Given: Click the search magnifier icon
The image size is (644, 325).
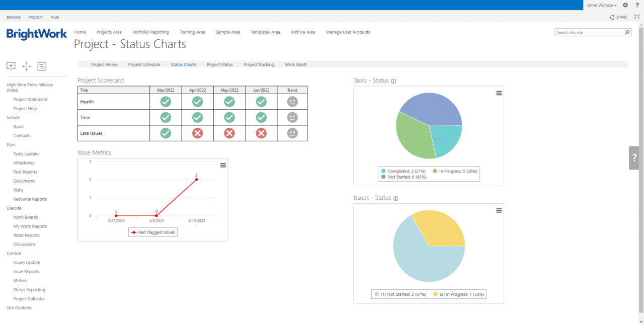Looking at the screenshot, I should 627,32.
